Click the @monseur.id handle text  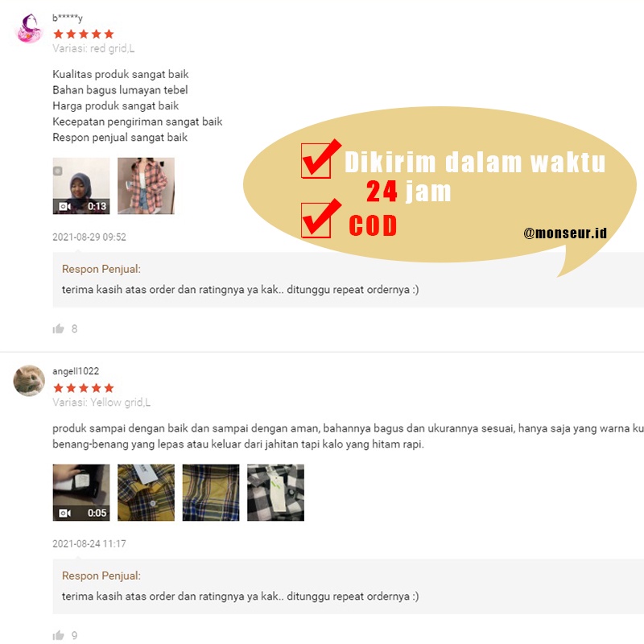point(565,233)
